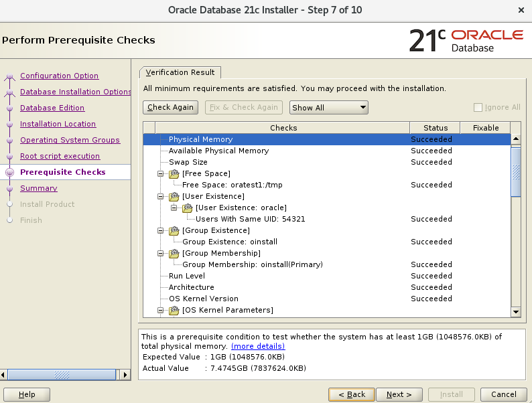Viewport: 532px width, 403px height.
Task: Click the Status column header
Action: click(436, 128)
